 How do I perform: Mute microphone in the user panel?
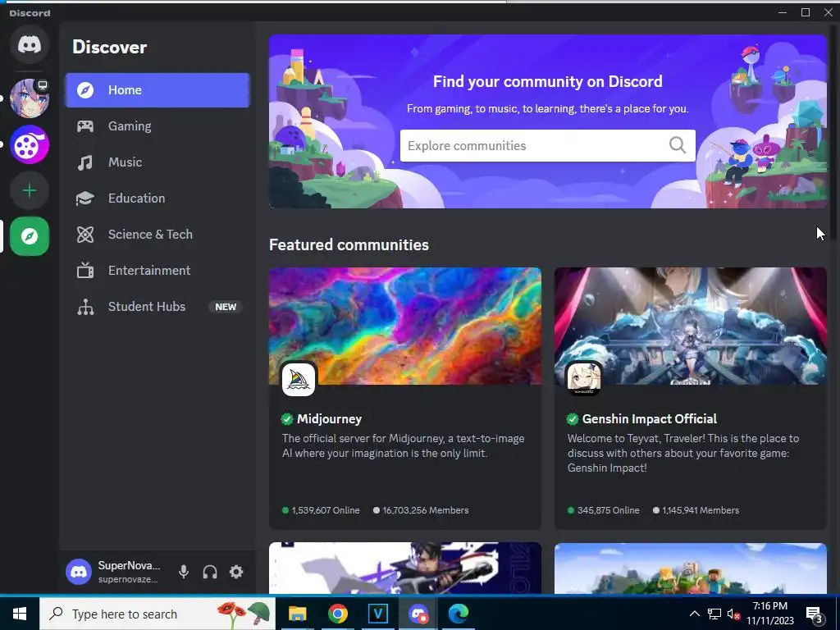184,572
